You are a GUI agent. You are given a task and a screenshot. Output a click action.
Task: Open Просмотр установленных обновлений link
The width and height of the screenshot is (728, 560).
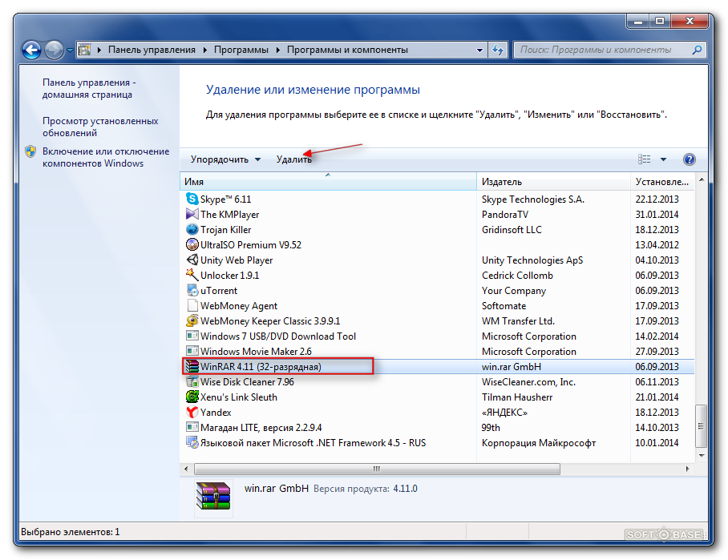(x=100, y=127)
